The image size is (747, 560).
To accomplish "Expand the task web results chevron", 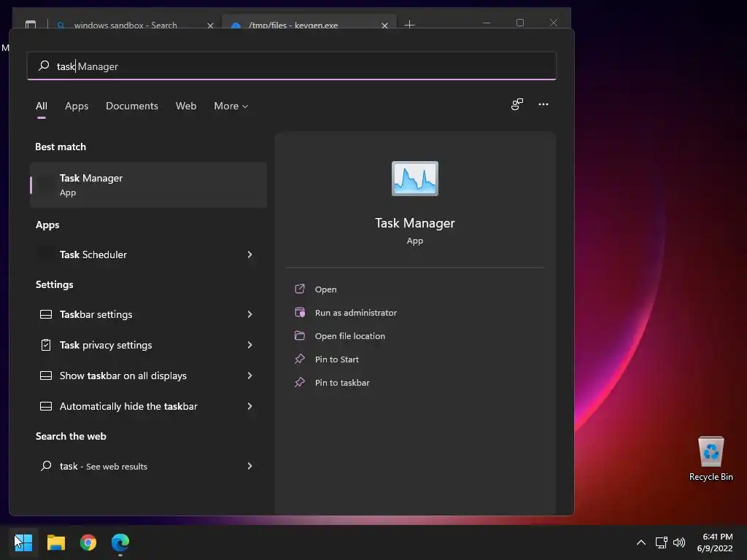I will [x=249, y=466].
